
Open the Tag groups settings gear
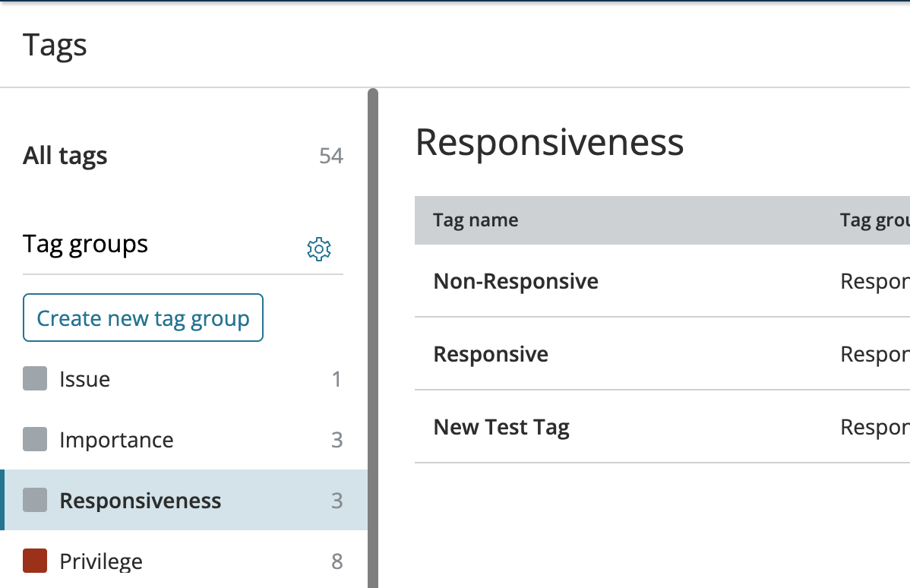(319, 248)
